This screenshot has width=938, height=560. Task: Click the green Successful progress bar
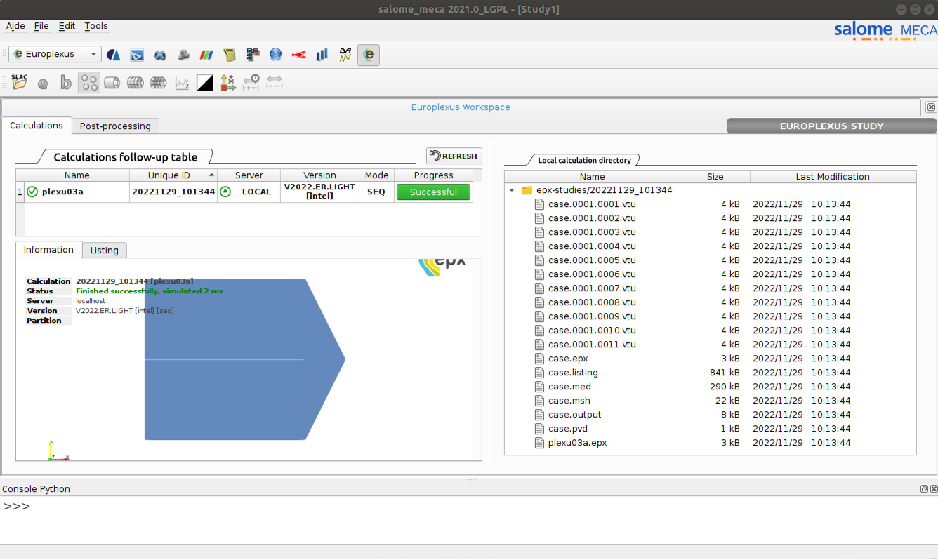pos(433,192)
